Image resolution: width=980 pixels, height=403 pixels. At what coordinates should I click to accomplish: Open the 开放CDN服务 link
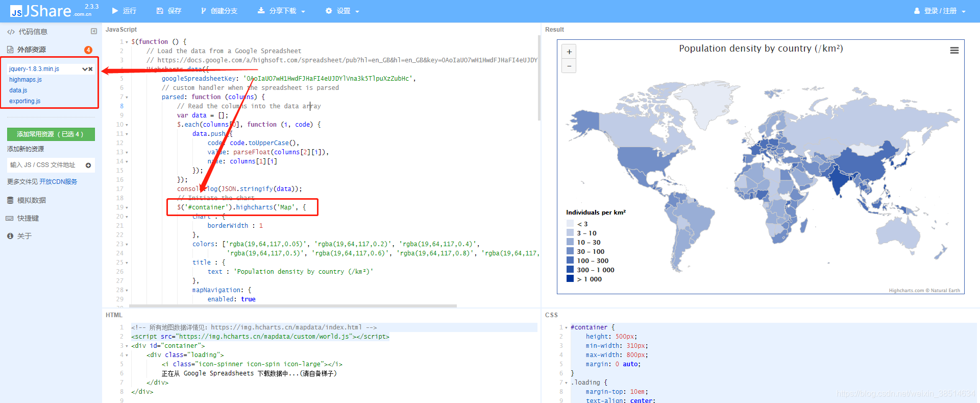[x=58, y=182]
